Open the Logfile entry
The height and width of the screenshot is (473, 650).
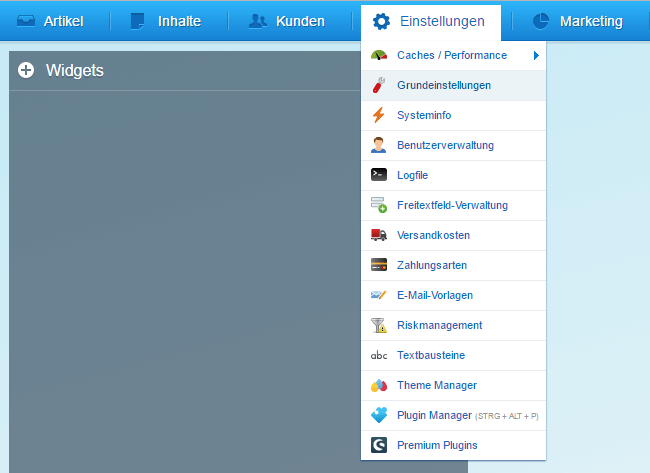[454, 175]
